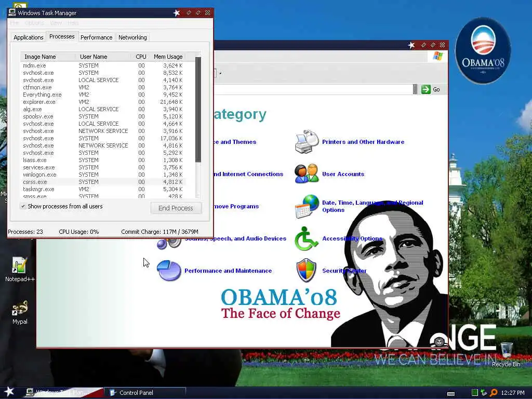Click the network connection tray icon
This screenshot has height=399, width=532.
(x=484, y=393)
